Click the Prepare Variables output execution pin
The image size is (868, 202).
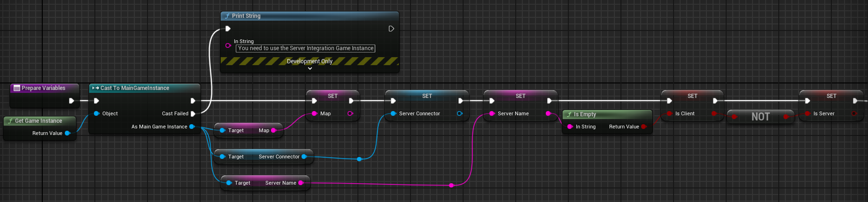pyautogui.click(x=71, y=101)
